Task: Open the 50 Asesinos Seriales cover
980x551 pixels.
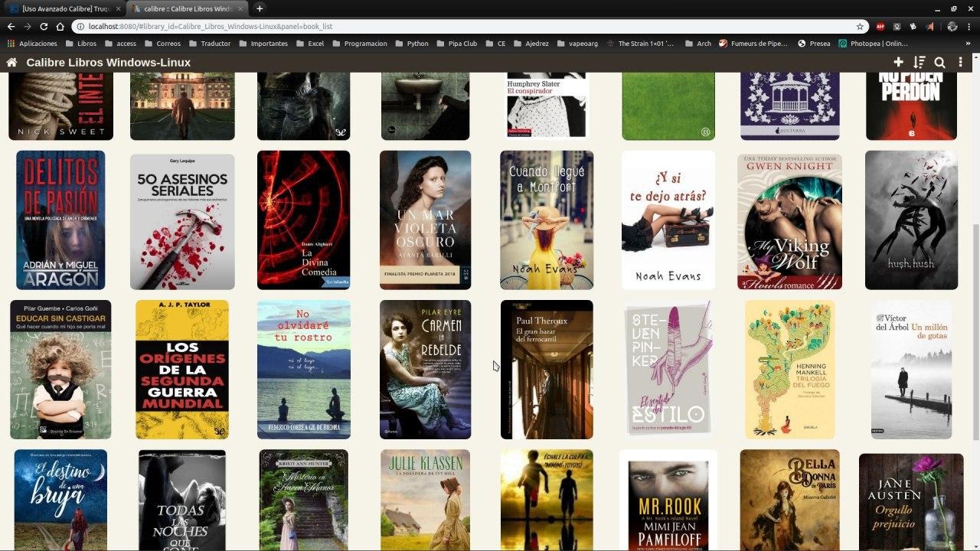Action: pos(182,222)
